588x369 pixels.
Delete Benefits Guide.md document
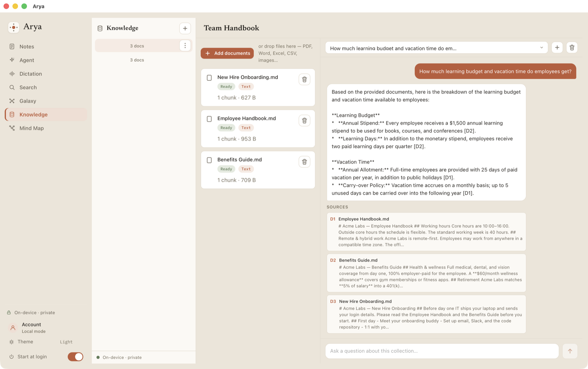point(304,162)
